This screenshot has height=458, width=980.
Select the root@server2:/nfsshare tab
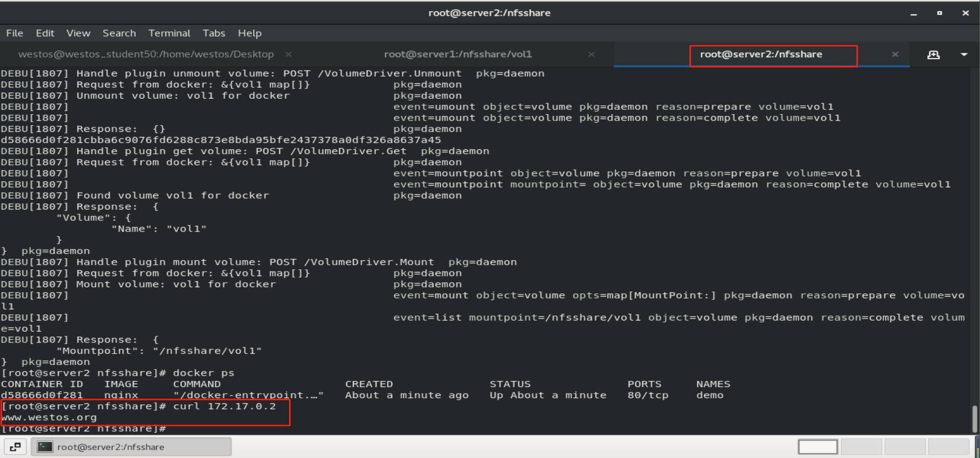[x=761, y=54]
